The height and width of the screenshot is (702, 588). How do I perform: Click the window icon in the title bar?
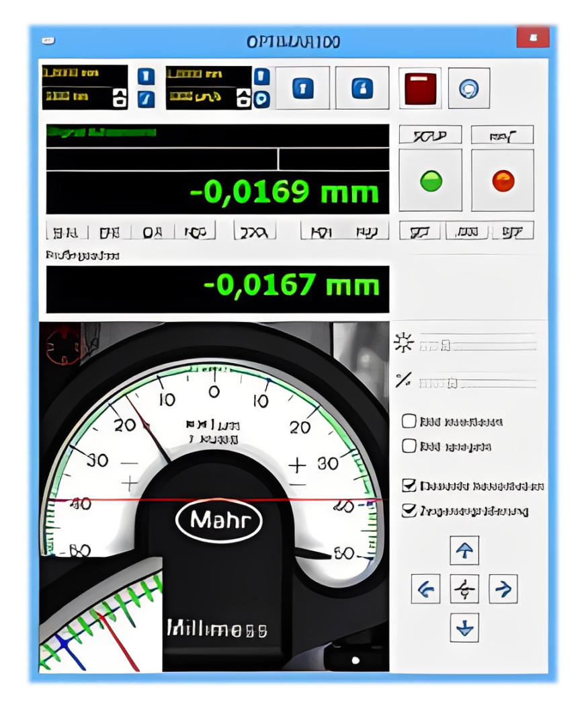(x=48, y=41)
